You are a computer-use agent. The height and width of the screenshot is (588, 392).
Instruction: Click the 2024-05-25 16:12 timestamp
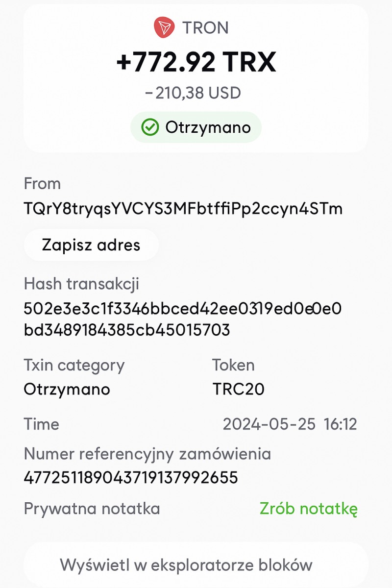pyautogui.click(x=290, y=424)
